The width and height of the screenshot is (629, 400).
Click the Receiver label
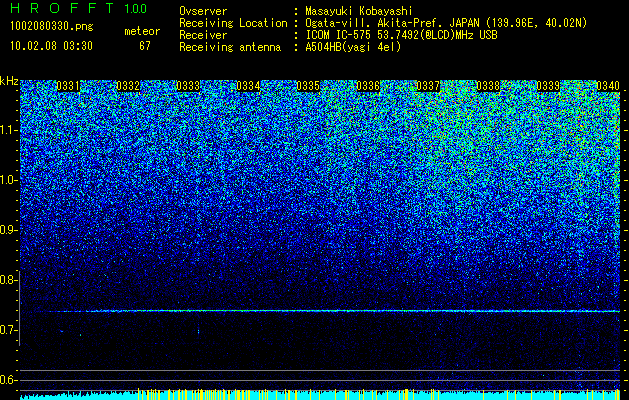[203, 35]
